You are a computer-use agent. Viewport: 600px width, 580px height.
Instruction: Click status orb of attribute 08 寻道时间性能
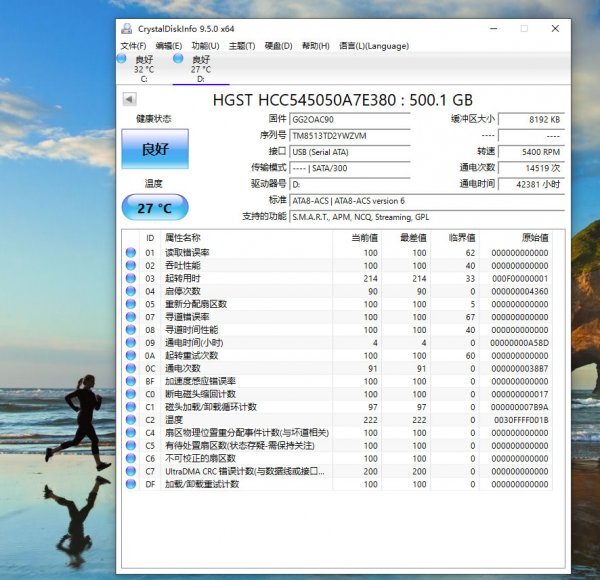coord(131,330)
